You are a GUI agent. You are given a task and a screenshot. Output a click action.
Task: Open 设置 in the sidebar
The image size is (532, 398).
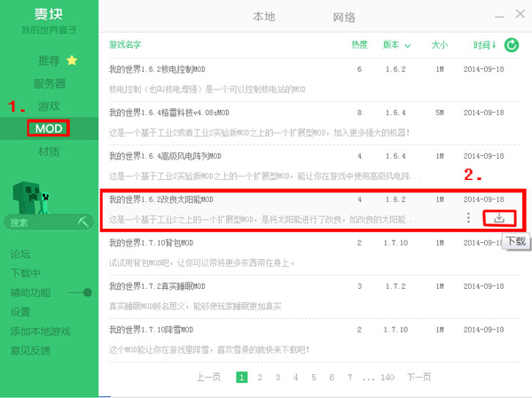click(x=20, y=312)
